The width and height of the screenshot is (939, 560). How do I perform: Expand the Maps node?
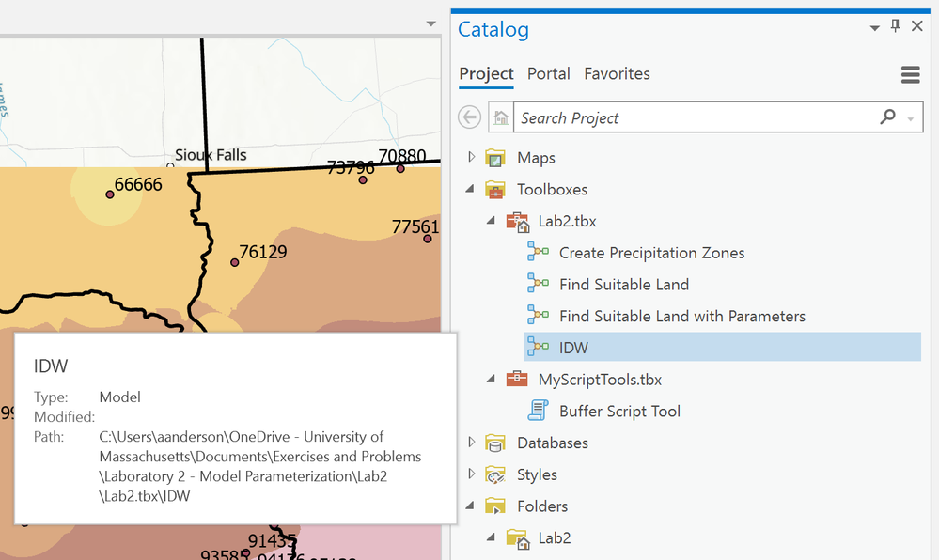(x=472, y=158)
